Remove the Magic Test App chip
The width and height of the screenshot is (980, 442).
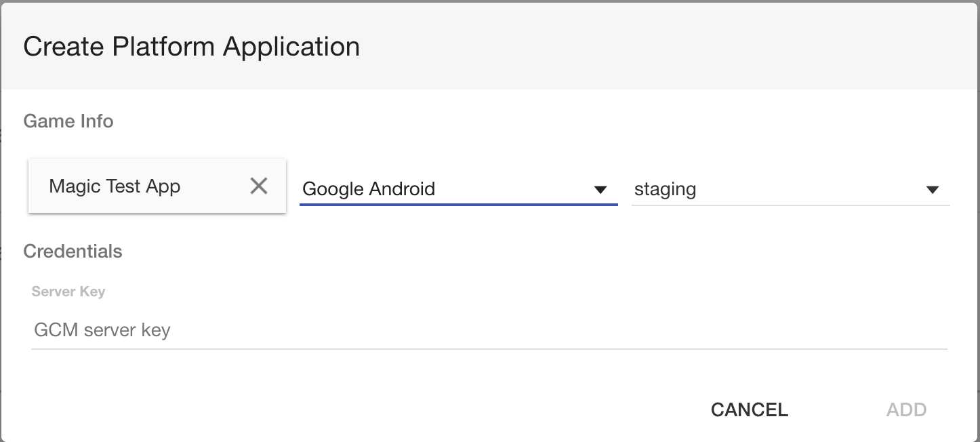click(259, 186)
